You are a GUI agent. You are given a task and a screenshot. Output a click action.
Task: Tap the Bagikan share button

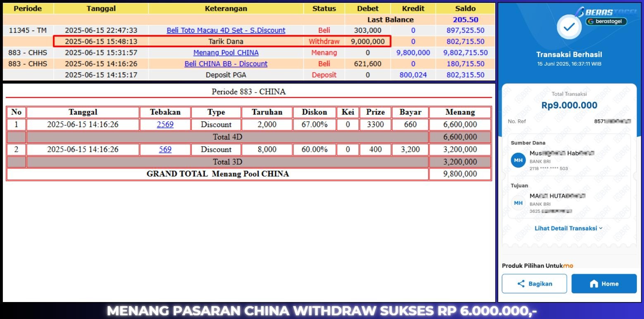tap(534, 284)
